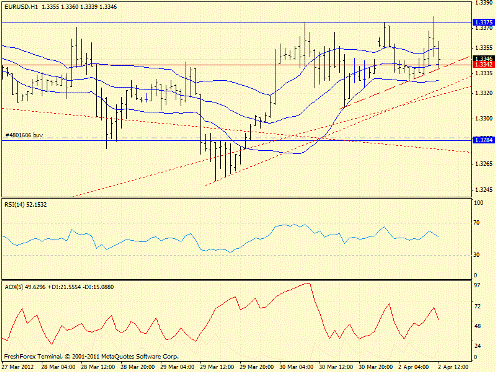Click the 30 Mar 12:00 time label
The height and width of the screenshot is (372, 496).
point(336,367)
